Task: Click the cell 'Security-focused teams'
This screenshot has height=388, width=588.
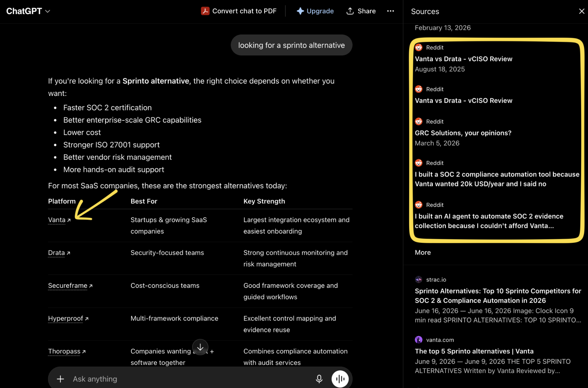Action: point(167,253)
